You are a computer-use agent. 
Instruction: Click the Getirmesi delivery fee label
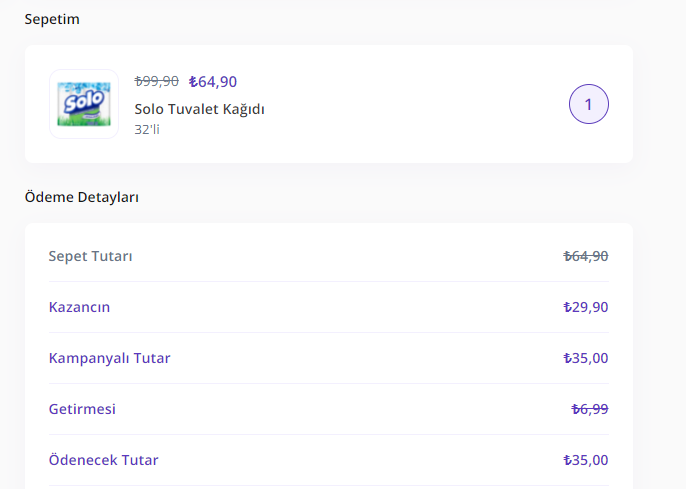(82, 409)
